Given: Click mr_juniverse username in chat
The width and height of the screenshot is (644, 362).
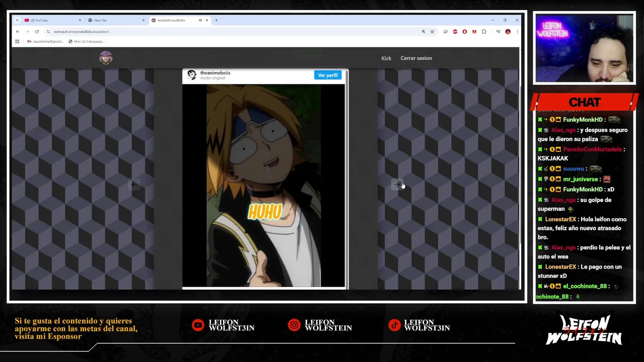Looking at the screenshot, I should tap(581, 179).
